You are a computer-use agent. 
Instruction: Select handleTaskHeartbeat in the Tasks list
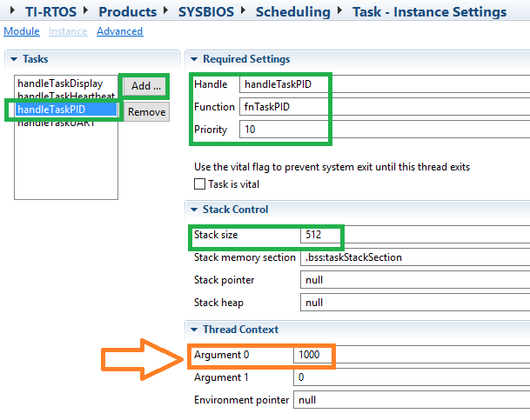point(65,96)
